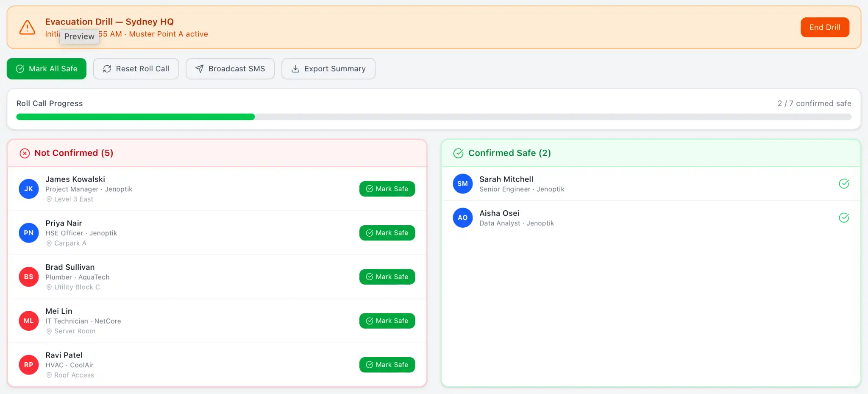This screenshot has width=868, height=394.
Task: Click the BS avatar for Brad Sullivan
Action: pos(29,277)
